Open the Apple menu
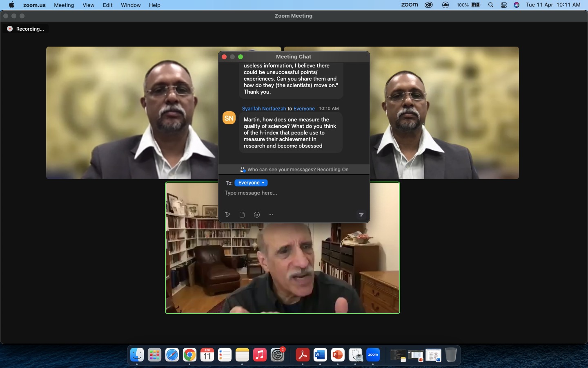Viewport: 588px width, 368px height. pos(11,5)
